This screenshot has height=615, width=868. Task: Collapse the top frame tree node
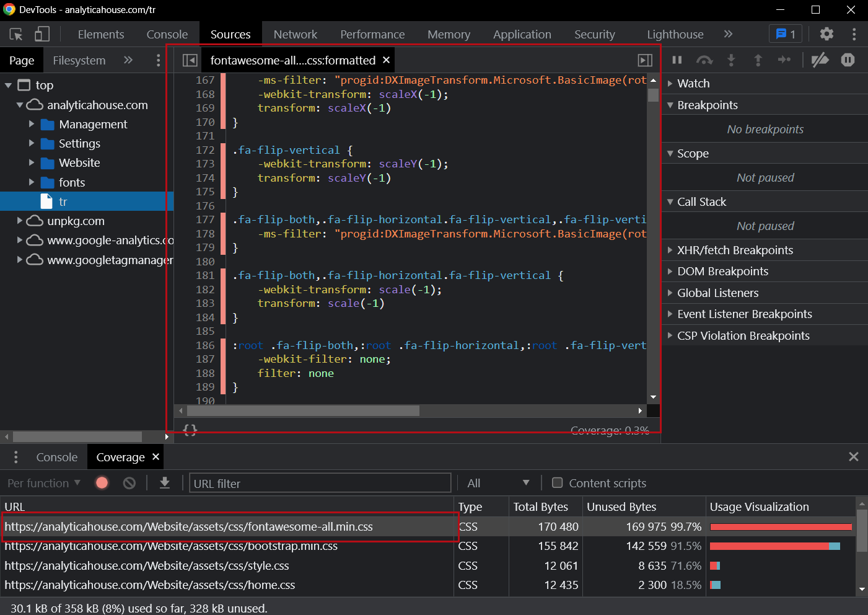9,85
